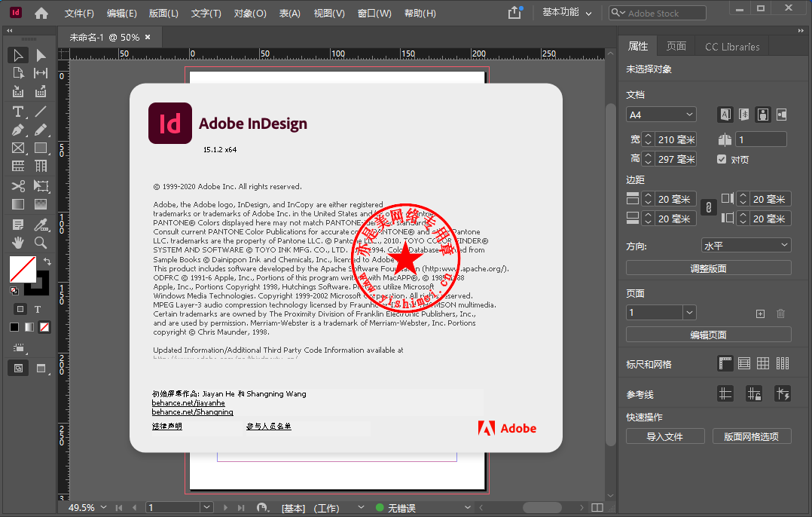Select the Pencil tool

click(41, 130)
